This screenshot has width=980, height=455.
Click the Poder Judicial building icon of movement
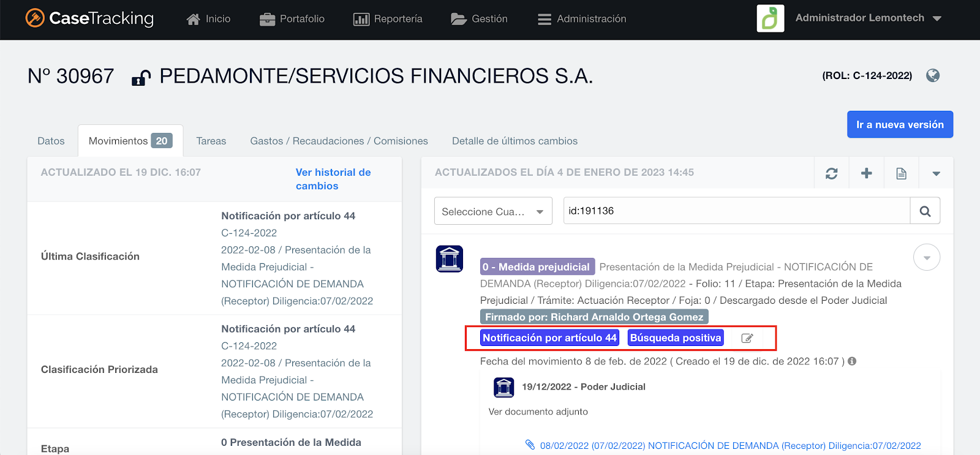click(x=450, y=259)
